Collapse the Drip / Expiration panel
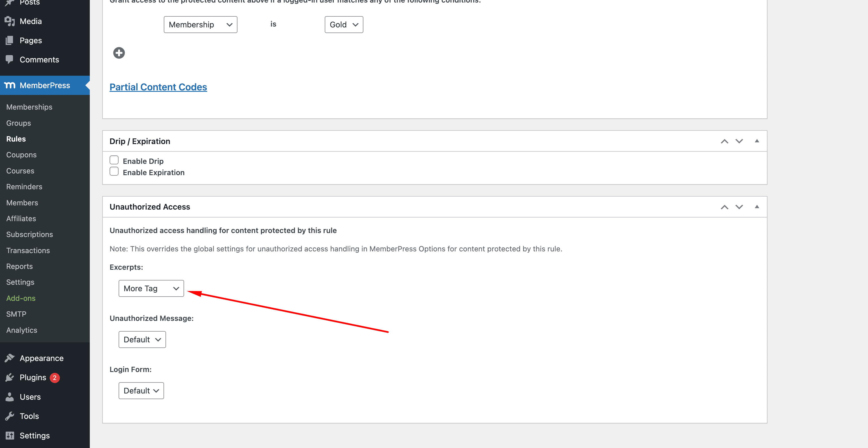 pyautogui.click(x=757, y=141)
